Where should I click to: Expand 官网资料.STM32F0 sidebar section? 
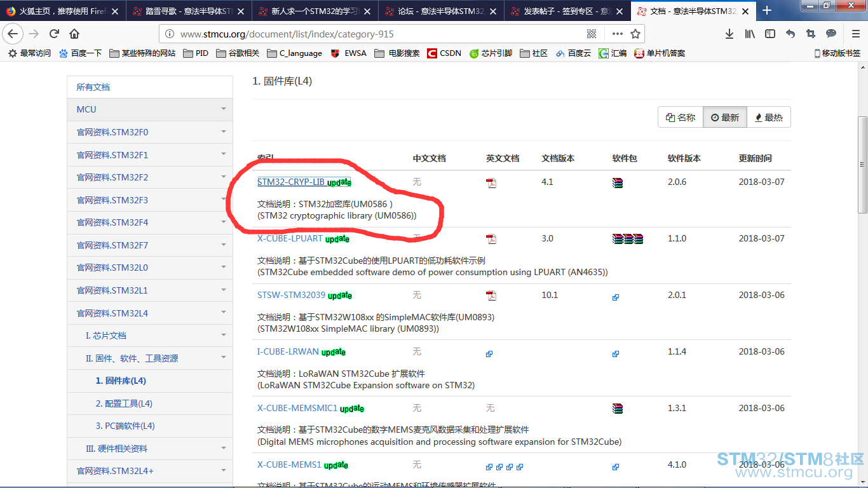point(224,132)
